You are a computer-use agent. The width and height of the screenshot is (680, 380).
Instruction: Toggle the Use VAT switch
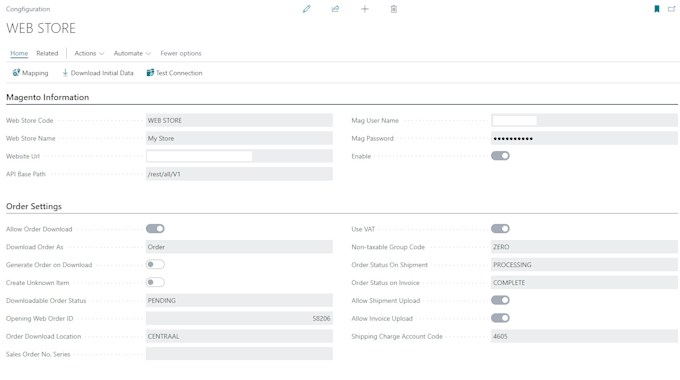[x=500, y=229]
